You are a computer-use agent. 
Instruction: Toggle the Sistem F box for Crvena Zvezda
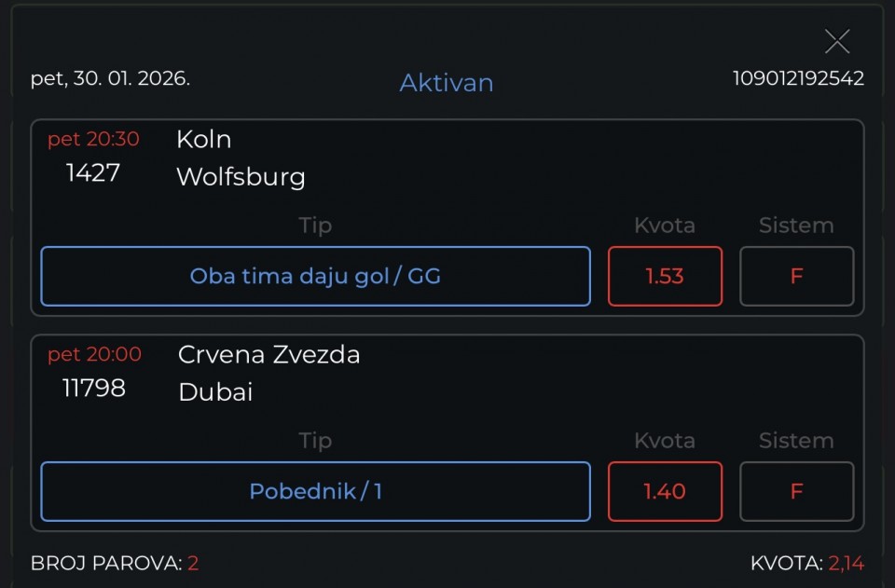[796, 491]
